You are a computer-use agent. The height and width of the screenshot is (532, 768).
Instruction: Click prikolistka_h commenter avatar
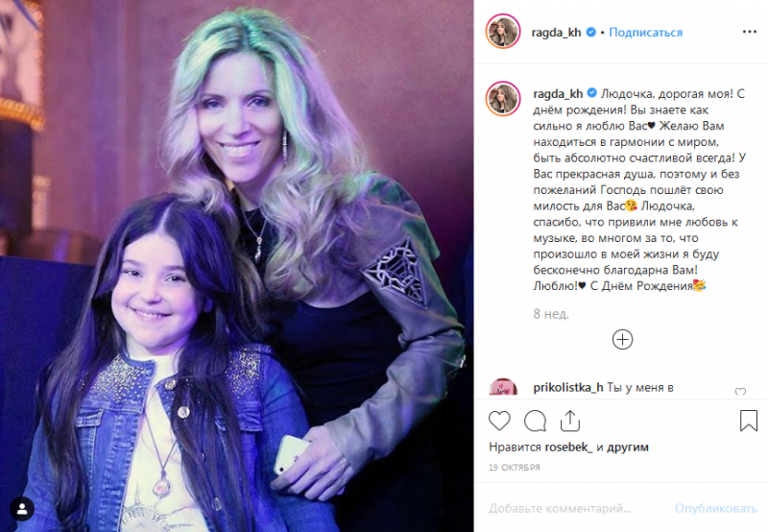[x=503, y=388]
